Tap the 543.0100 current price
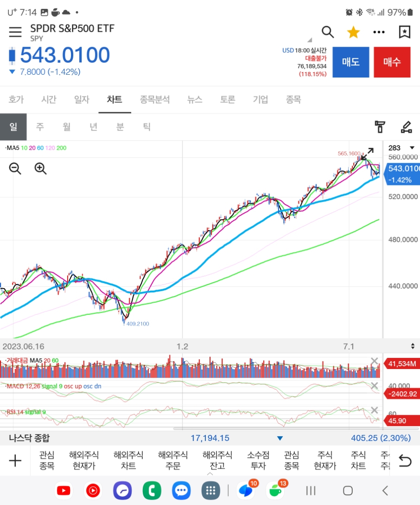This screenshot has height=505, width=420. pos(65,55)
